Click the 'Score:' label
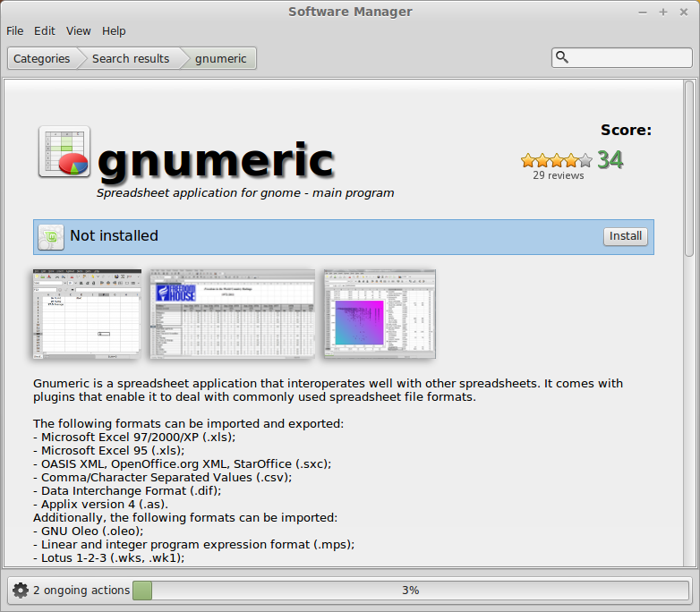 point(626,130)
